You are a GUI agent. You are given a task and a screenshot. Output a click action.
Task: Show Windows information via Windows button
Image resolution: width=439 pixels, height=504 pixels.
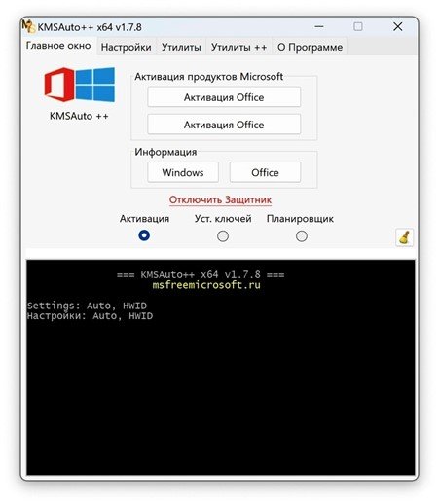[x=183, y=172]
